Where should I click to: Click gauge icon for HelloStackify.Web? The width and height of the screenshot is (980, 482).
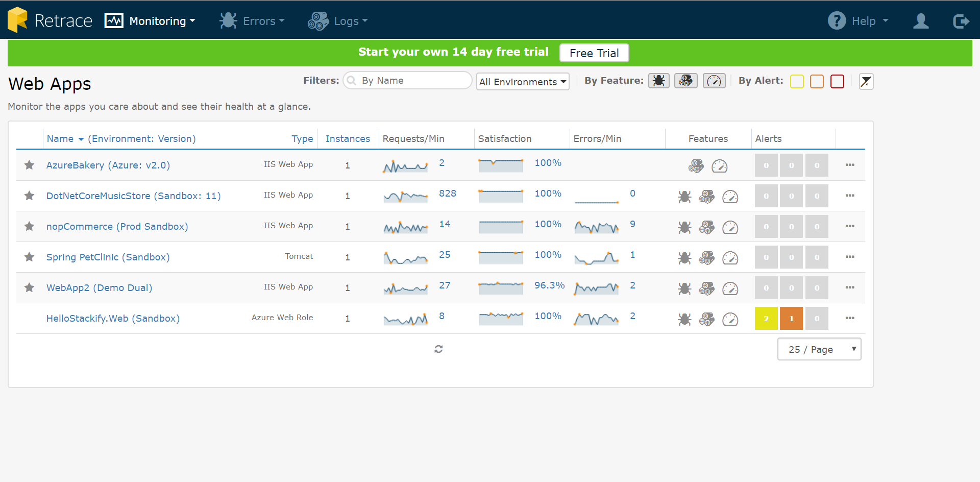click(730, 319)
